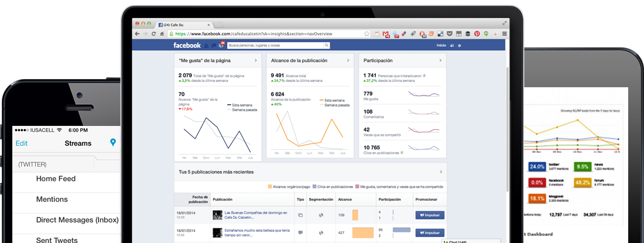Expand the '"Me gusta" de la página' card
Image resolution: width=644 pixels, height=243 pixels.
pos(255,60)
